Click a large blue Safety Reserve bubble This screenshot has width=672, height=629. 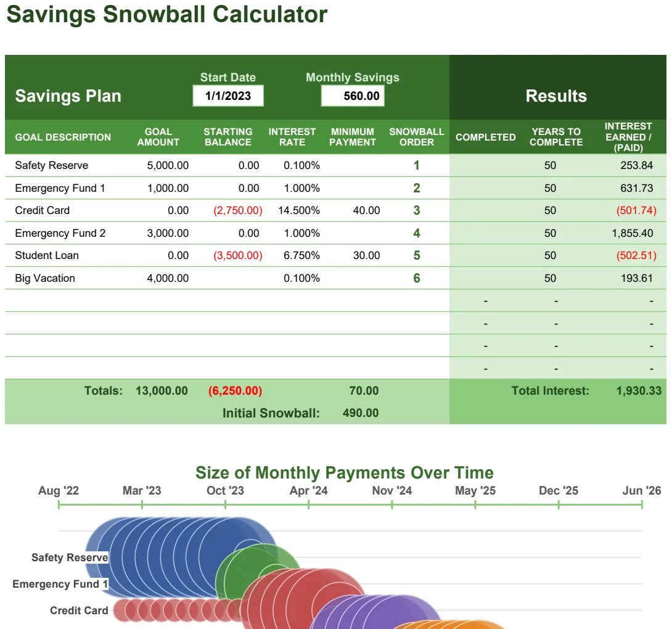[171, 557]
